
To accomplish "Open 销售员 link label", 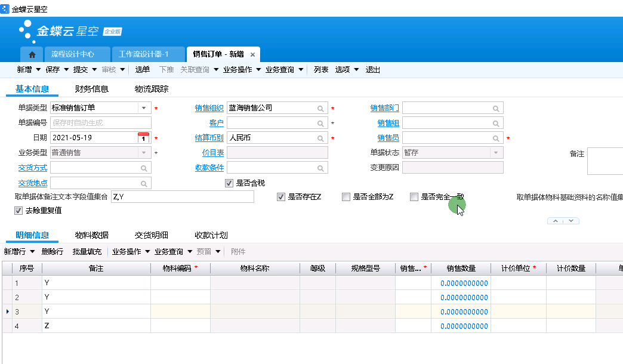I will click(388, 138).
